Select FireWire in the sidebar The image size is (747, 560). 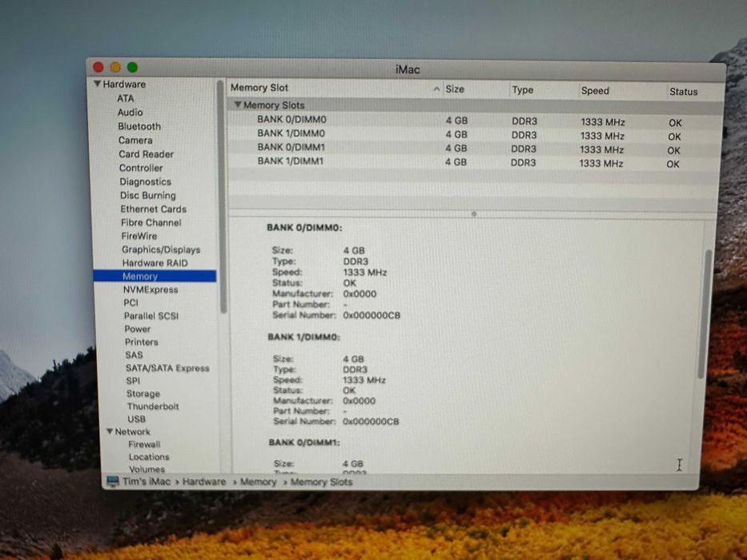[x=139, y=236]
